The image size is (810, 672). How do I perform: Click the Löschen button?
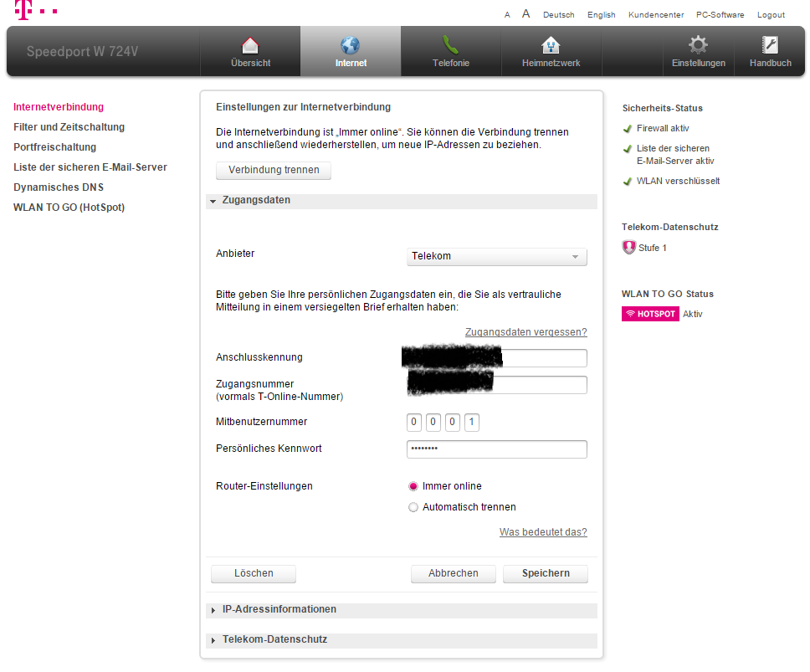254,573
